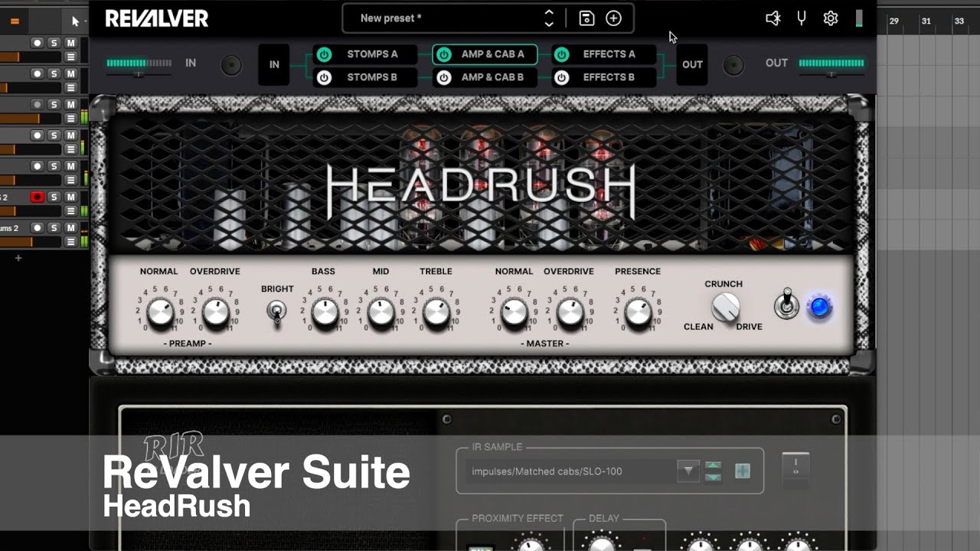Image resolution: width=980 pixels, height=551 pixels.
Task: Open the EFFECTS B module
Action: click(604, 77)
